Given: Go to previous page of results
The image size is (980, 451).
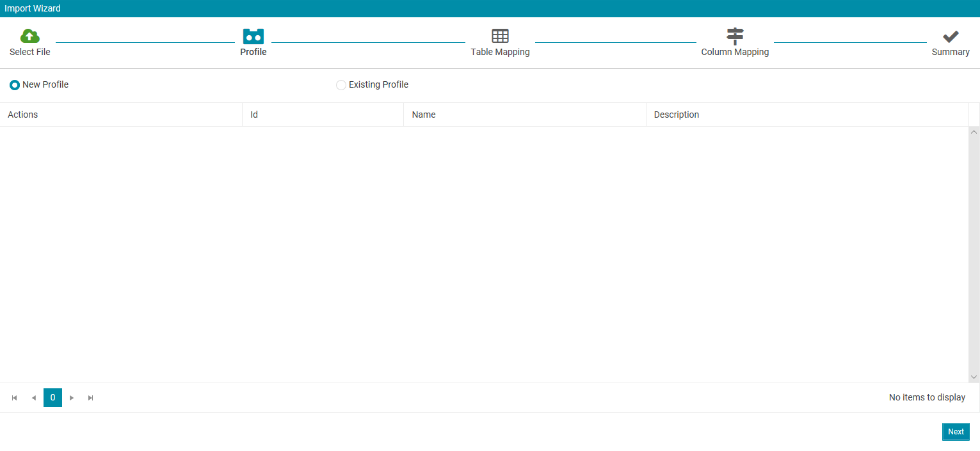Looking at the screenshot, I should click(33, 398).
